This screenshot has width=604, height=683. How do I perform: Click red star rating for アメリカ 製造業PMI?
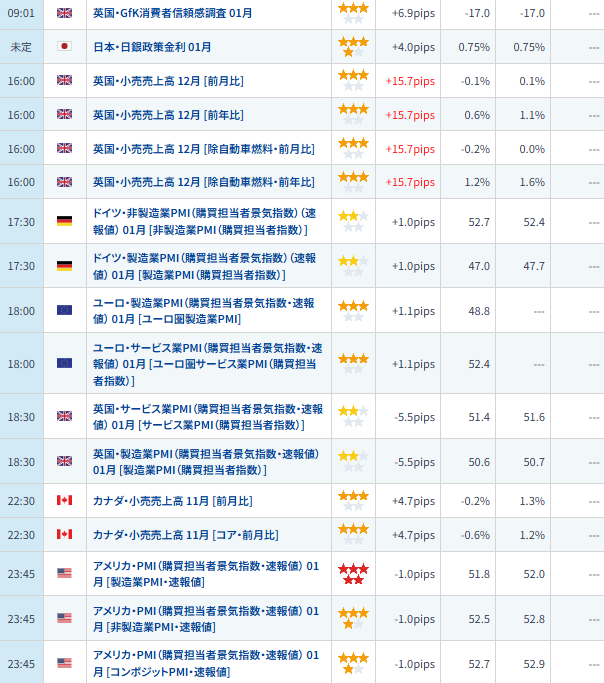pyautogui.click(x=352, y=574)
